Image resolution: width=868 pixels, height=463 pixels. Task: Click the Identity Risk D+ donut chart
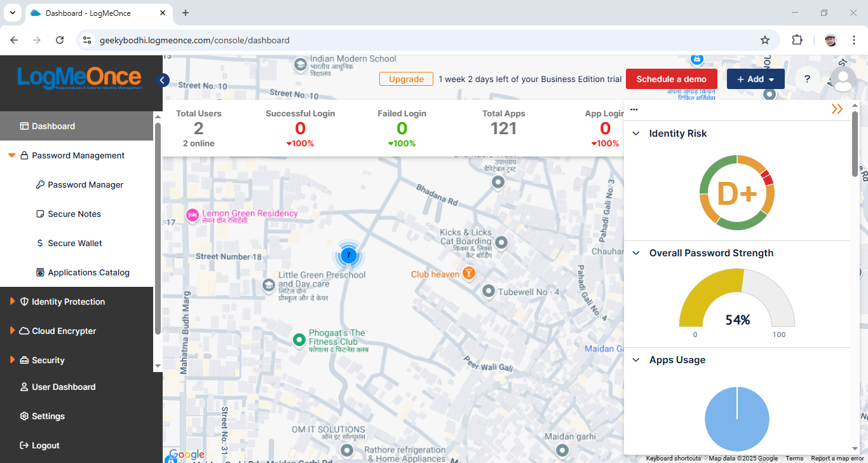coord(737,193)
